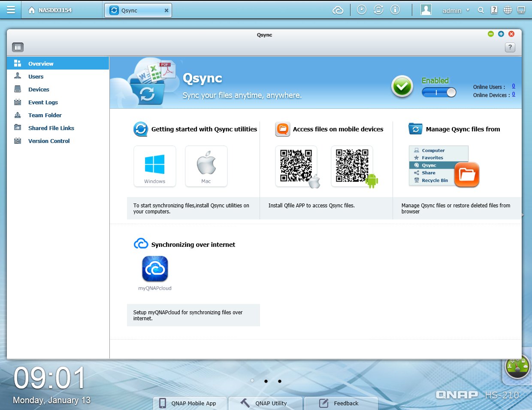
Task: Download the Windows Qsync utility
Action: click(155, 166)
